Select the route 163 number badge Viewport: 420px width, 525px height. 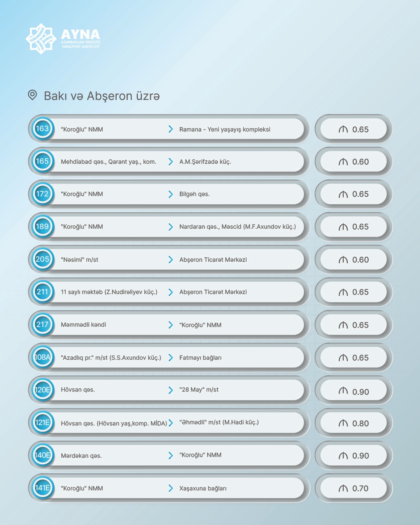point(42,129)
